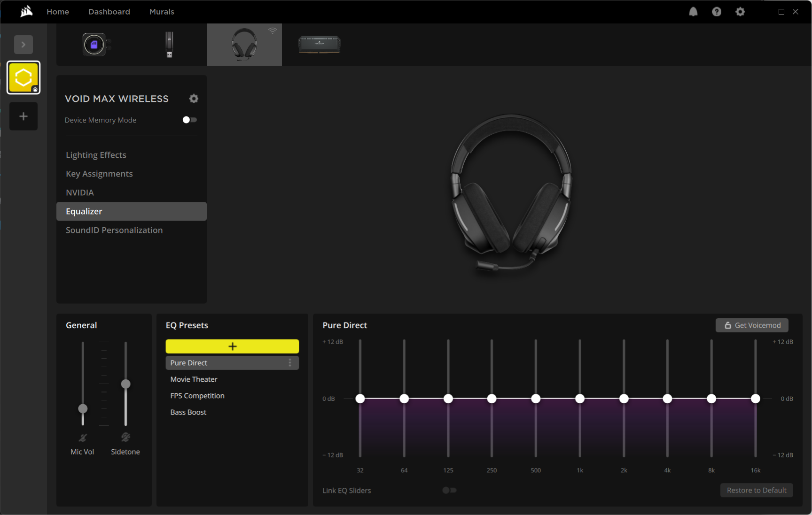Toggle Device Memory Mode switch
This screenshot has height=515, width=812.
[189, 120]
